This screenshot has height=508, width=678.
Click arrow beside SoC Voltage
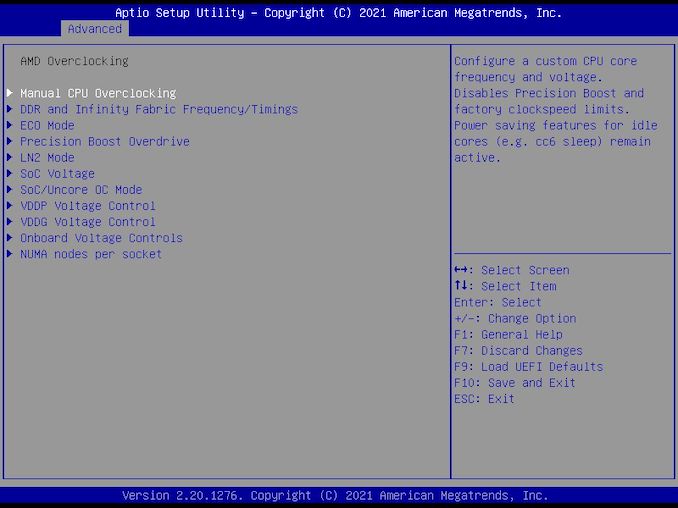point(10,173)
